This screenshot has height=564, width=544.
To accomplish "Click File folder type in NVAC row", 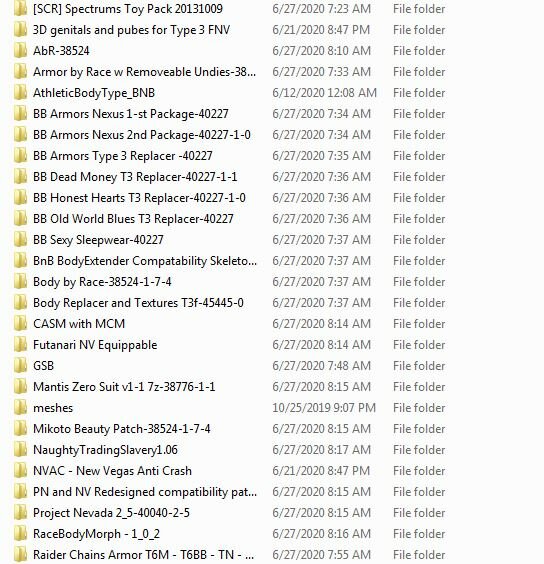I will tap(419, 470).
